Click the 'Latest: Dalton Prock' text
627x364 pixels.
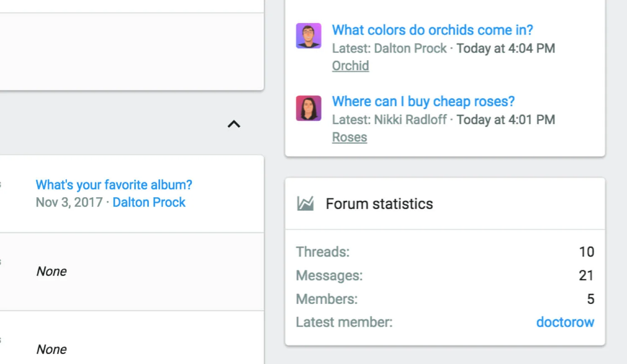389,48
